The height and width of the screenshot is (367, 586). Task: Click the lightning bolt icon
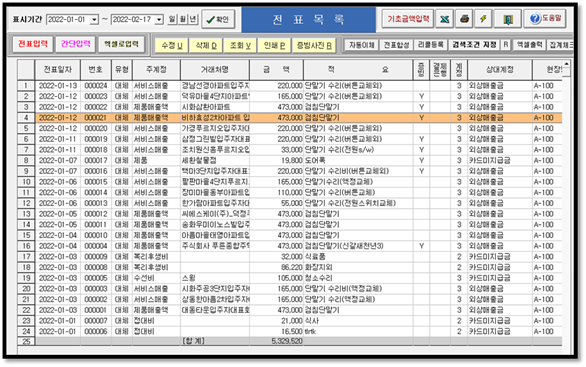[x=484, y=19]
